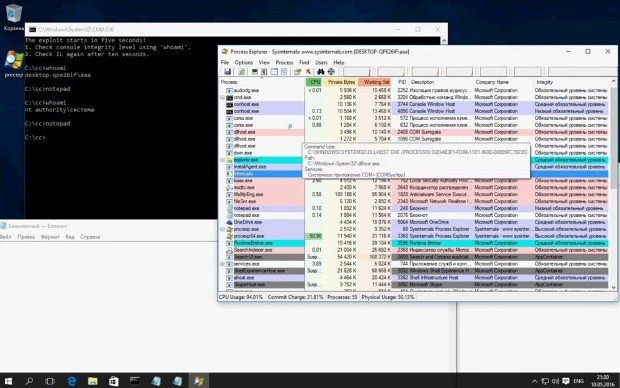Viewport: 620px width, 388px height.
Task: Collapse the explorer.exe process tree node
Action: 223,160
